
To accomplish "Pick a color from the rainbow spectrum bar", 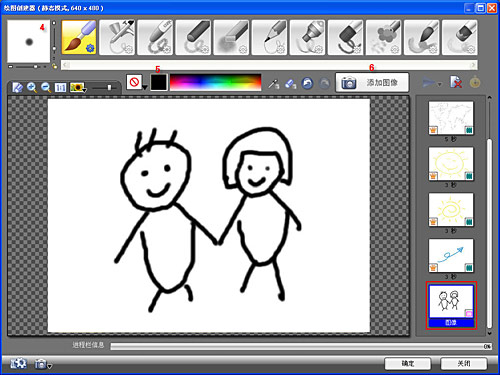I will (x=215, y=82).
